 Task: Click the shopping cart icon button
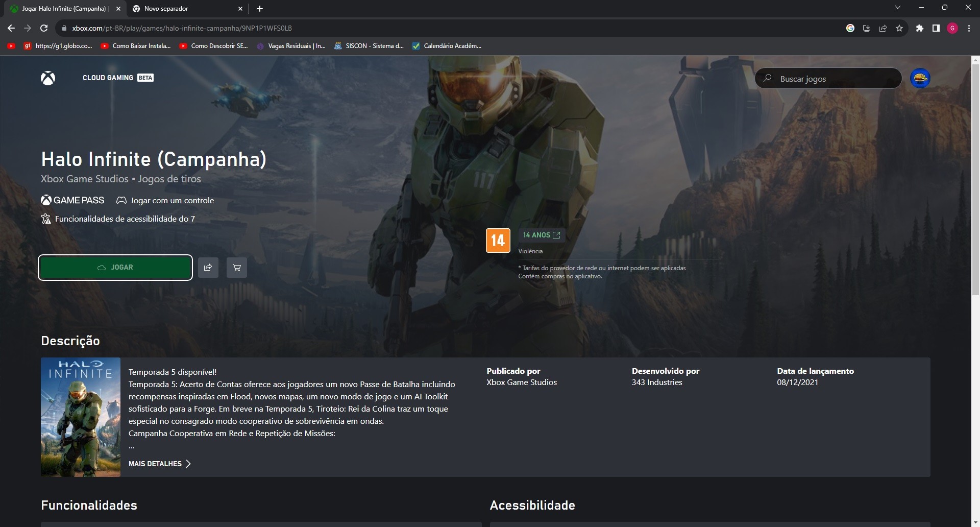237,268
